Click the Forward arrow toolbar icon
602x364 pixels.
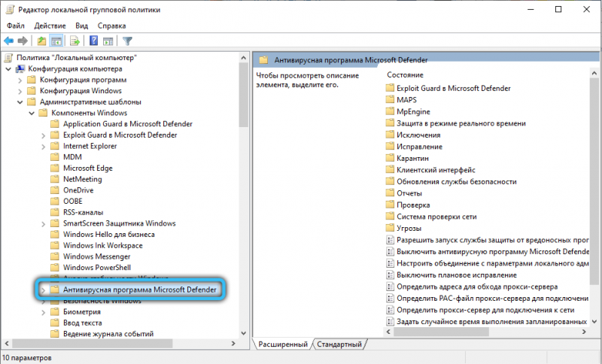[23, 41]
